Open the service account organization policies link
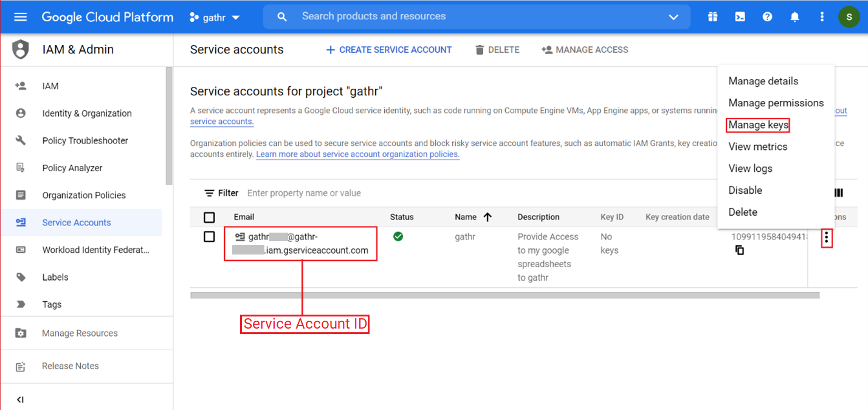 [x=357, y=154]
